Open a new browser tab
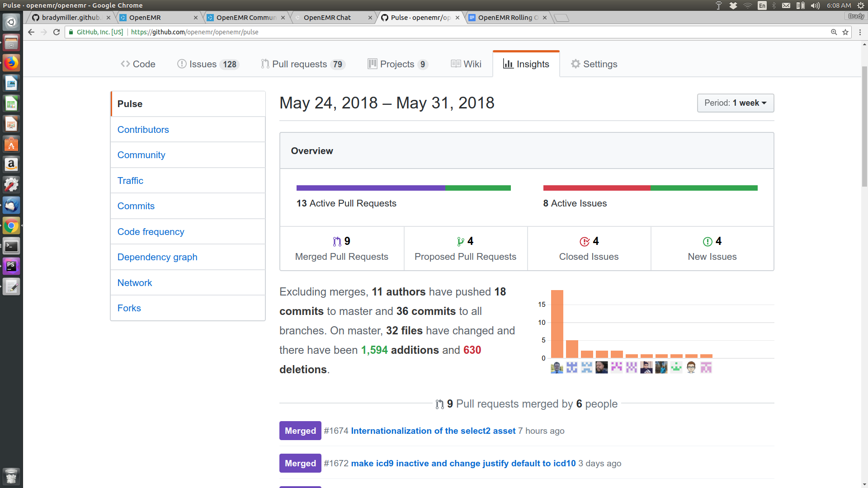 pos(561,18)
